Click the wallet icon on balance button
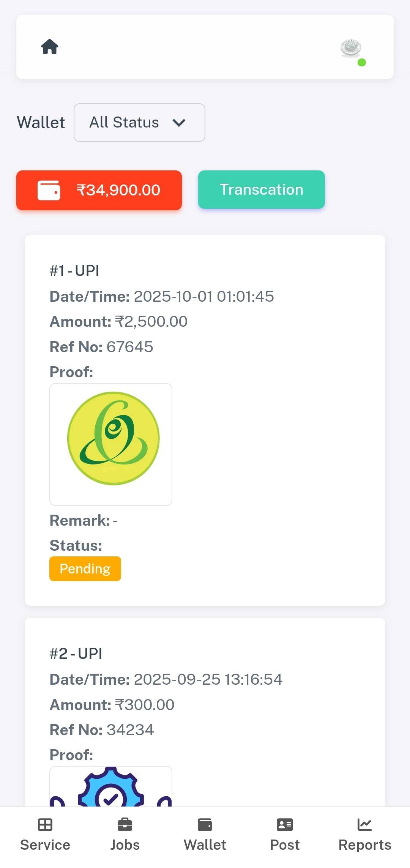The width and height of the screenshot is (410, 868). (49, 190)
